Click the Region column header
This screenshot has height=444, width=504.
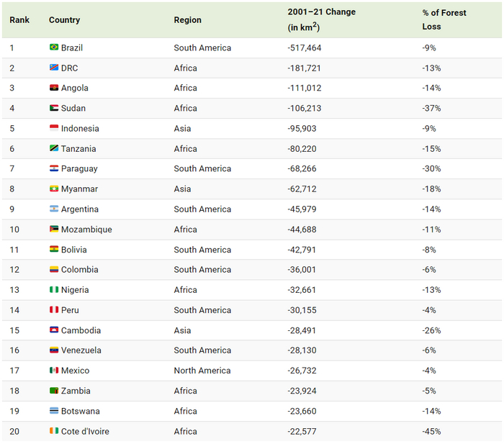tap(188, 20)
